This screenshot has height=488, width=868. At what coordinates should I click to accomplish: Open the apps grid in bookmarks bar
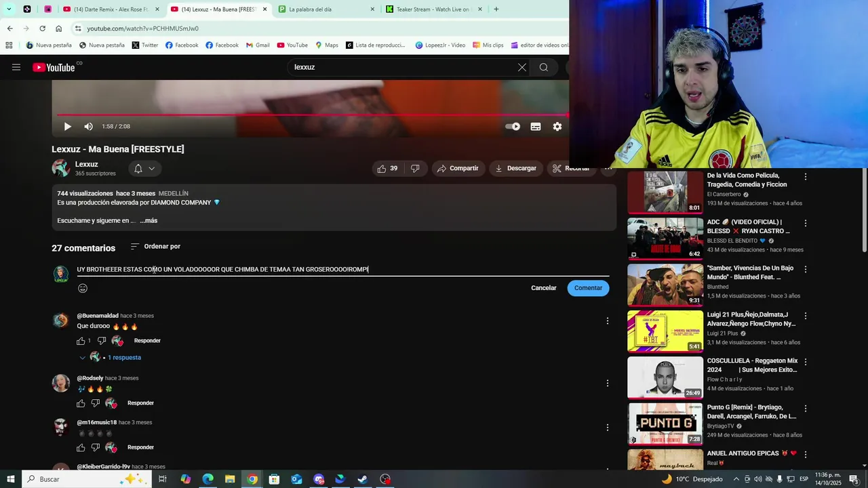(9, 45)
